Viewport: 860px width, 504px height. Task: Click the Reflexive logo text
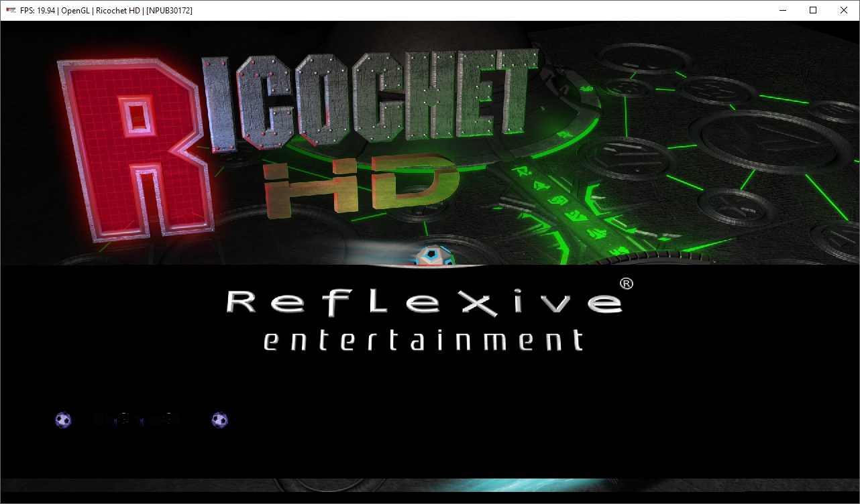[423, 302]
